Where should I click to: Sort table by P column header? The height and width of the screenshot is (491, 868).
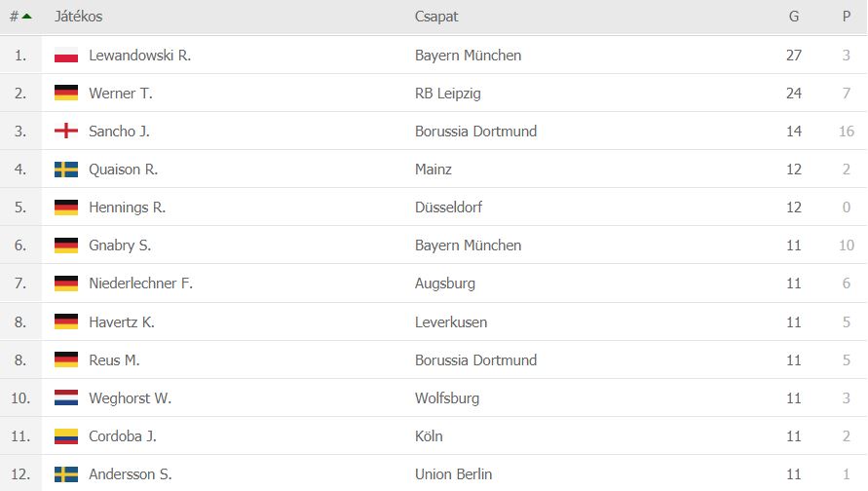click(847, 17)
